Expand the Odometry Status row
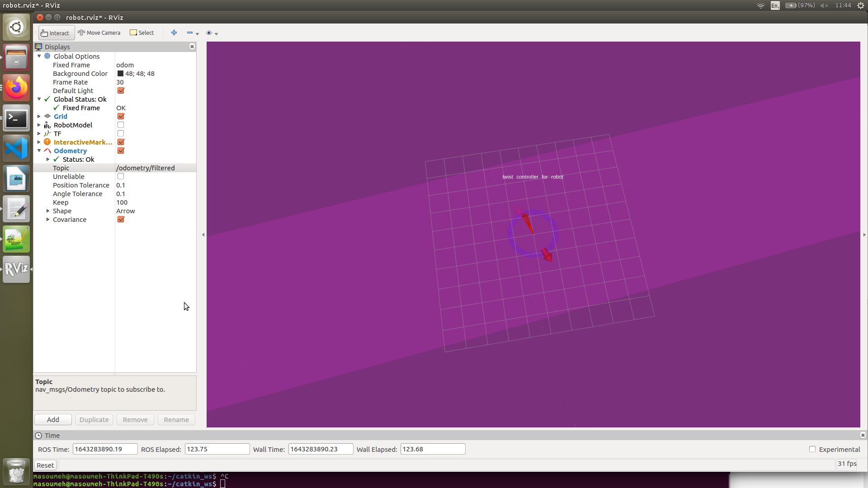Image resolution: width=868 pixels, height=488 pixels. [x=48, y=159]
